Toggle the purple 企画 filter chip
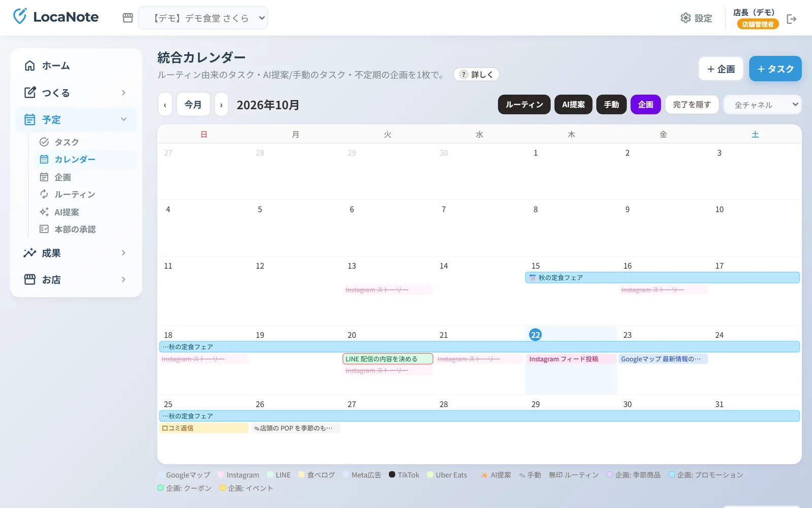The height and width of the screenshot is (508, 812). point(646,105)
